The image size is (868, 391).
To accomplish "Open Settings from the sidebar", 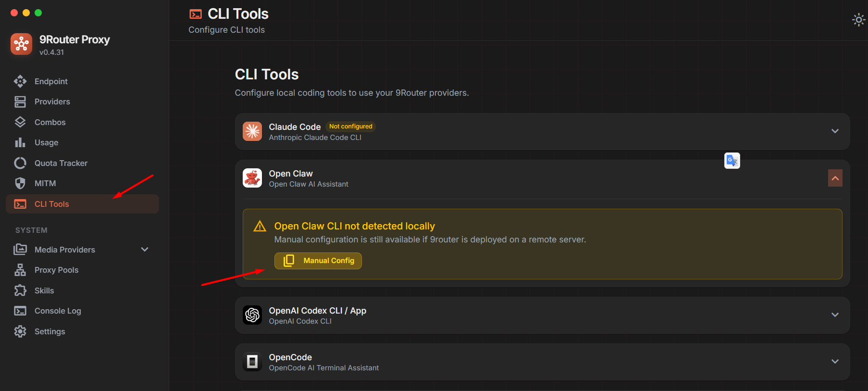I will [x=82, y=331].
